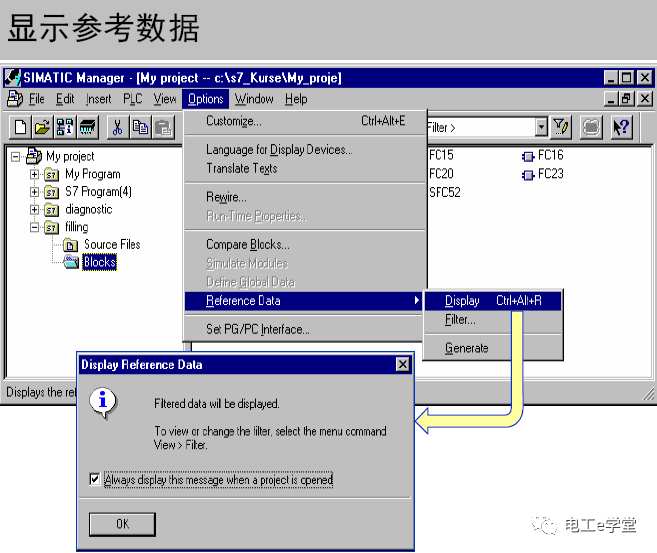Click OK in Display Reference Data dialog
657x553 pixels.
point(122,524)
